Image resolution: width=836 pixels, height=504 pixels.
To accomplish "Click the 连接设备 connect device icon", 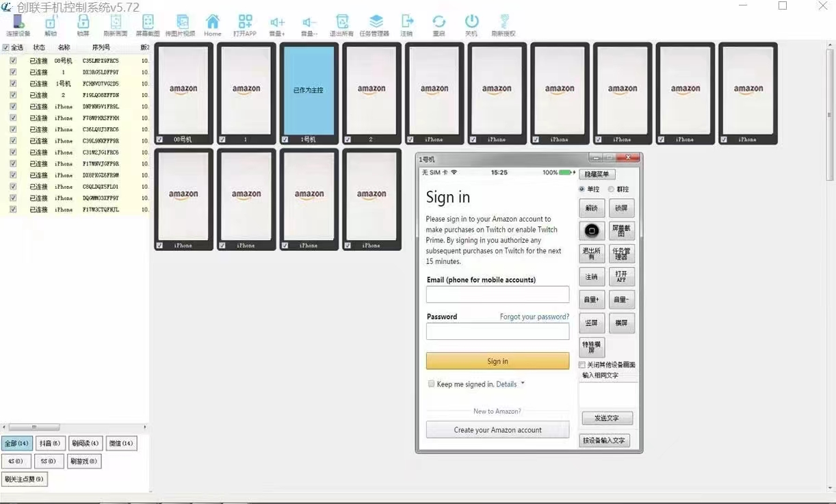I will 18,25.
